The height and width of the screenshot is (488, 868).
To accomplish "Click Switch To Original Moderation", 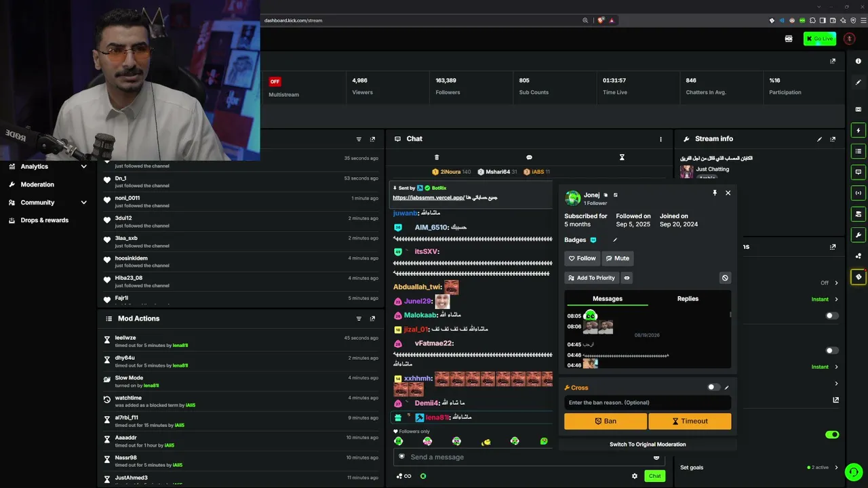I will (x=648, y=445).
